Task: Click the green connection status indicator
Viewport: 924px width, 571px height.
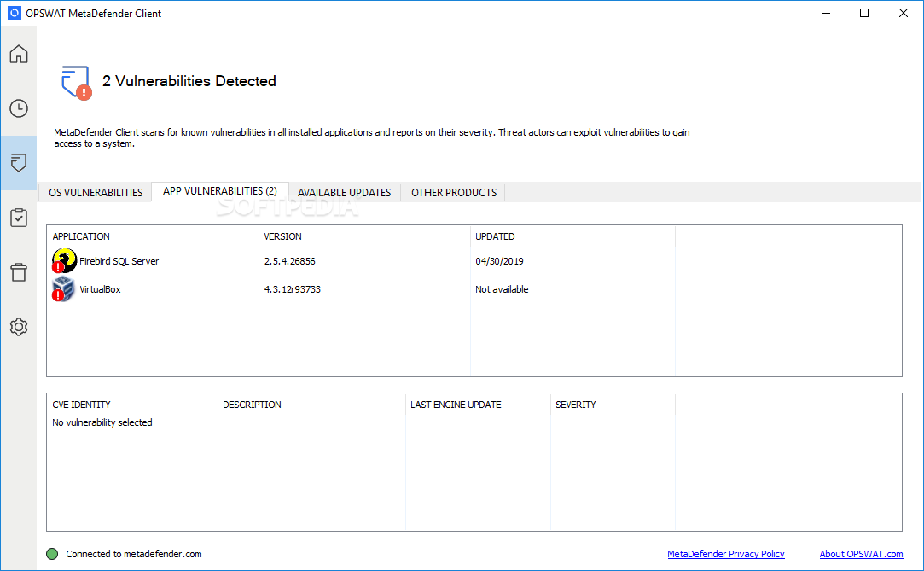Action: click(x=52, y=554)
